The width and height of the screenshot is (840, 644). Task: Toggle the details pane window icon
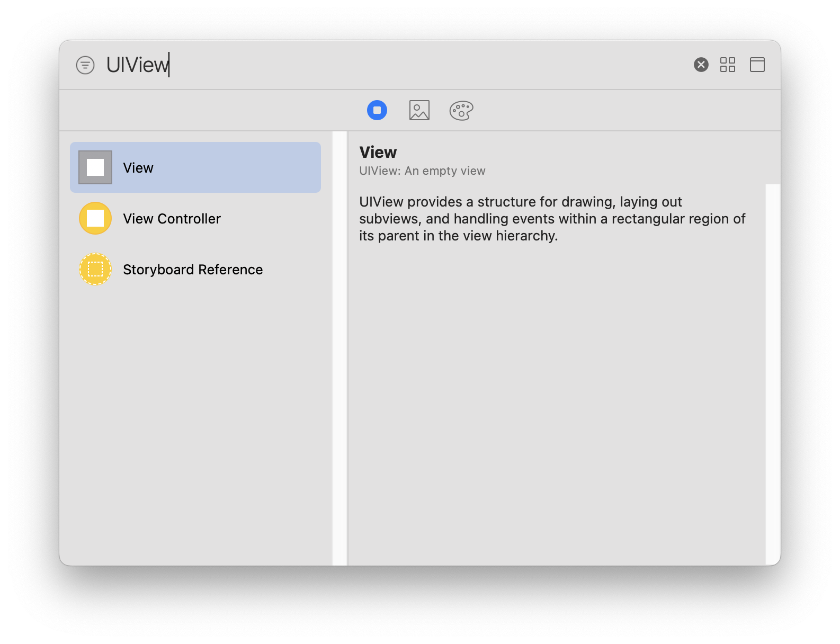757,65
